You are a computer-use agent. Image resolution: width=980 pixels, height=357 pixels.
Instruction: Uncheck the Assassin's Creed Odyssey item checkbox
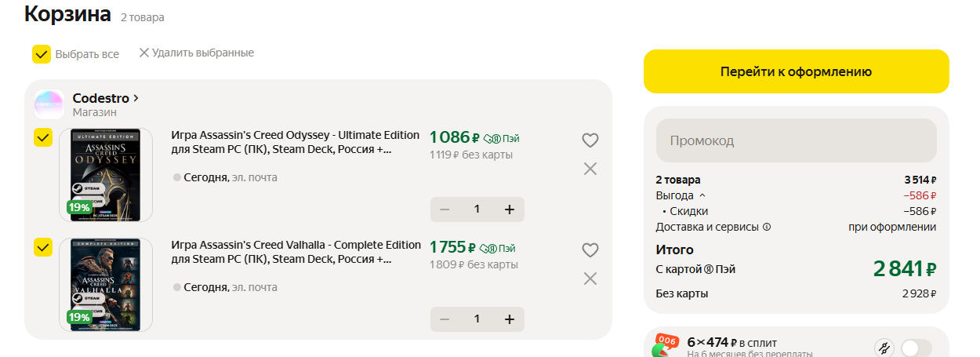(42, 137)
